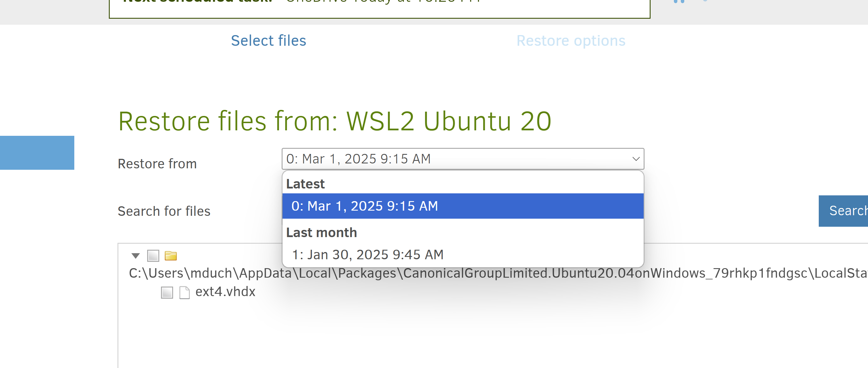
Task: Switch to the Select files step
Action: [268, 41]
